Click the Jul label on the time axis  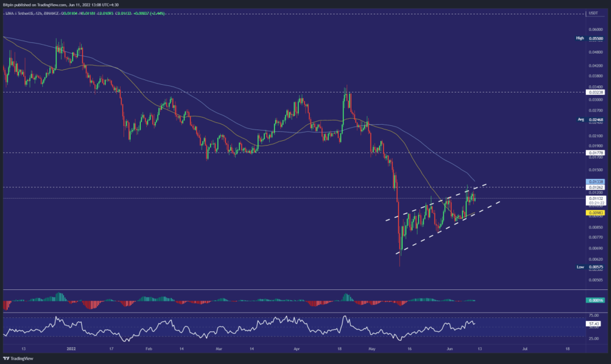pyautogui.click(x=525, y=347)
